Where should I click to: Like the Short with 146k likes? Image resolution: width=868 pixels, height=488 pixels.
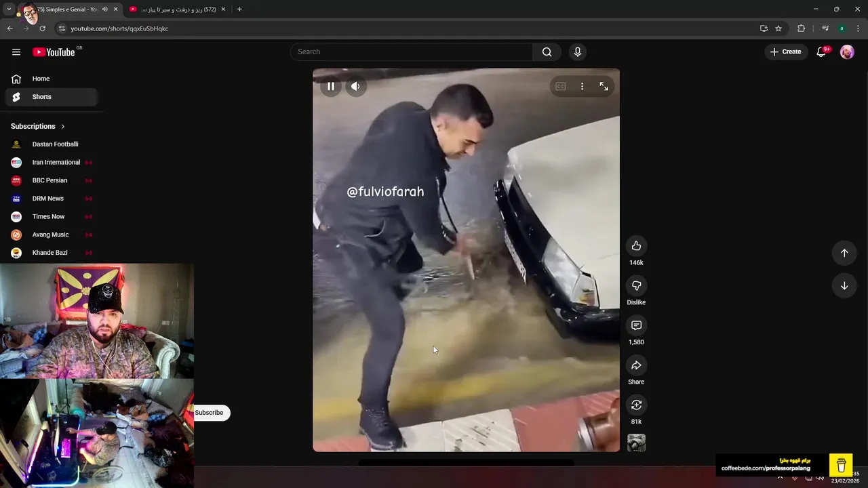[636, 246]
